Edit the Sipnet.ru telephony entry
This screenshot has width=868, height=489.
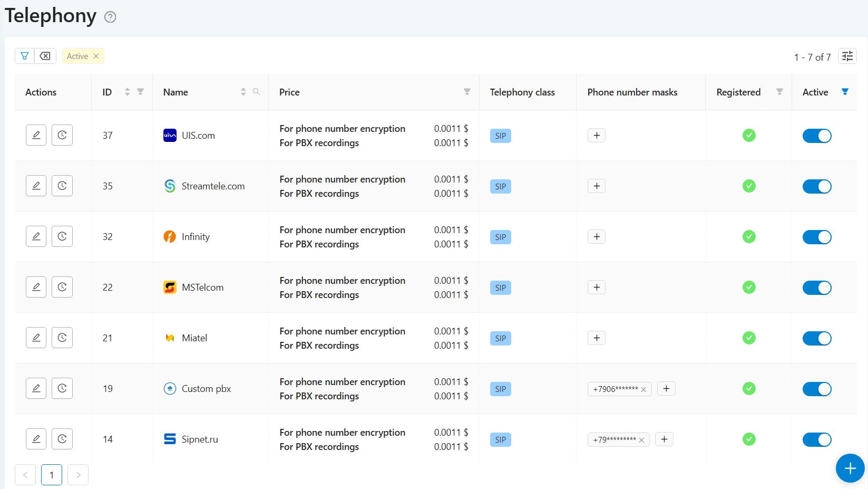point(36,439)
